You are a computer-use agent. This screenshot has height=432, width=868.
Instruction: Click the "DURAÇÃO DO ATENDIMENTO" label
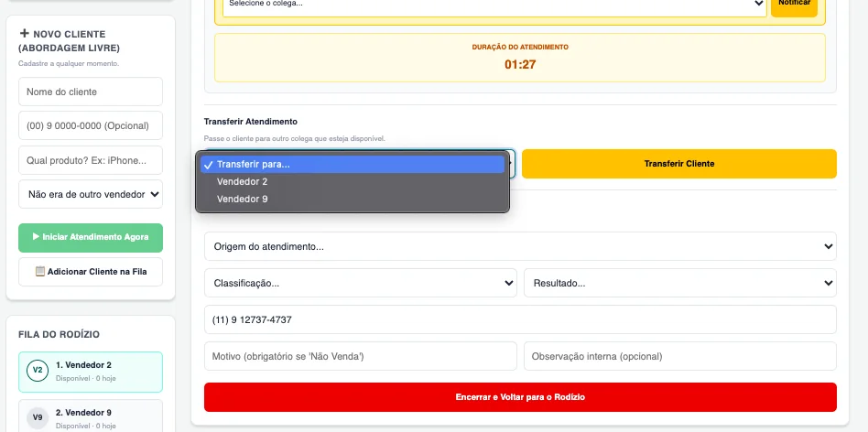click(x=520, y=48)
